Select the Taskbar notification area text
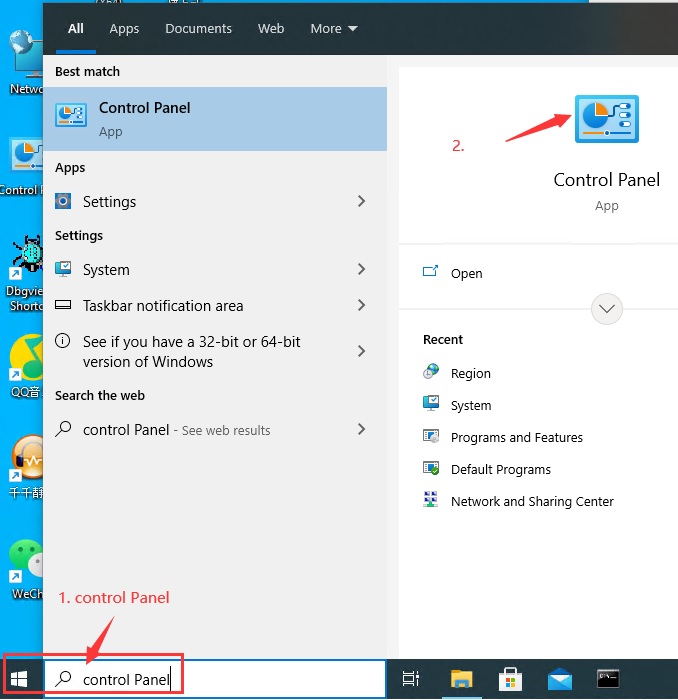Image resolution: width=678 pixels, height=700 pixels. point(163,306)
